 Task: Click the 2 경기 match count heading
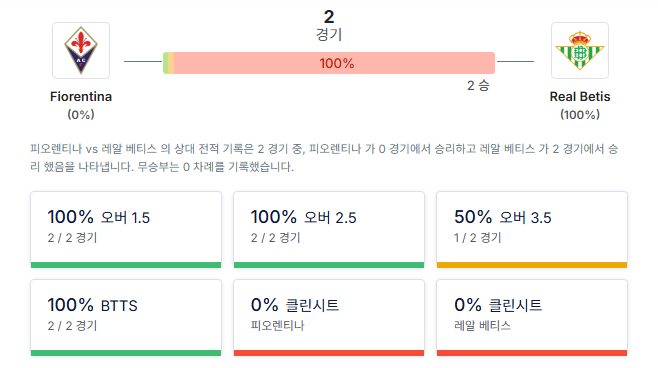click(329, 25)
